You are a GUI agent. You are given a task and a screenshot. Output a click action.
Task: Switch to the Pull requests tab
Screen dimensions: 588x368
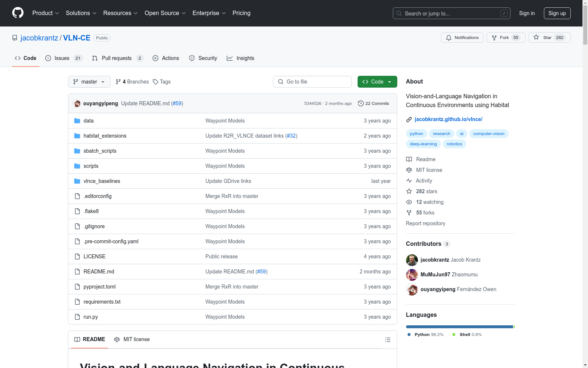pyautogui.click(x=117, y=58)
